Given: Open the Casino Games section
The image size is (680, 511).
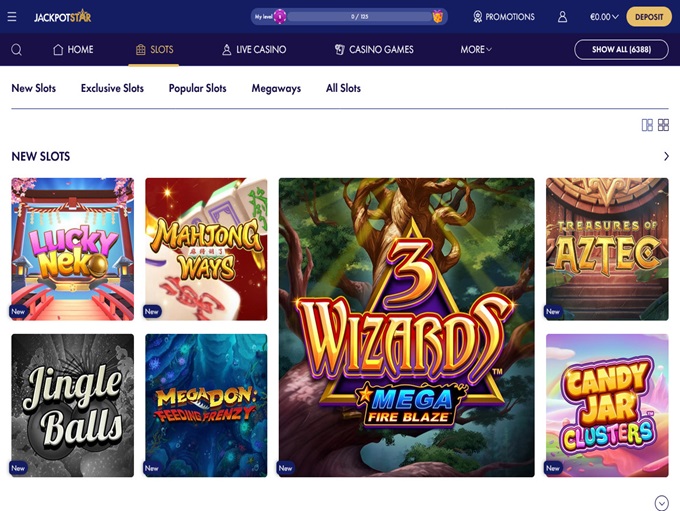Looking at the screenshot, I should (374, 50).
